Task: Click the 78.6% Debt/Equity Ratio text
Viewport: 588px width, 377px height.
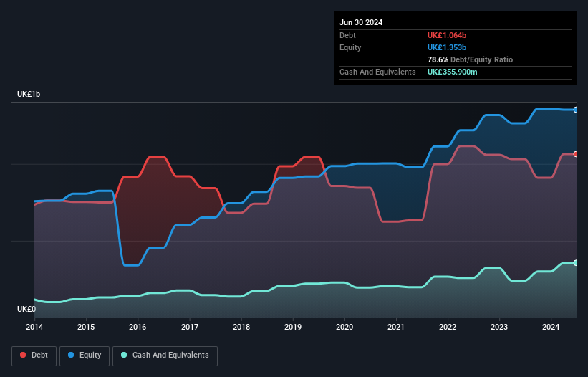Action: (x=470, y=59)
